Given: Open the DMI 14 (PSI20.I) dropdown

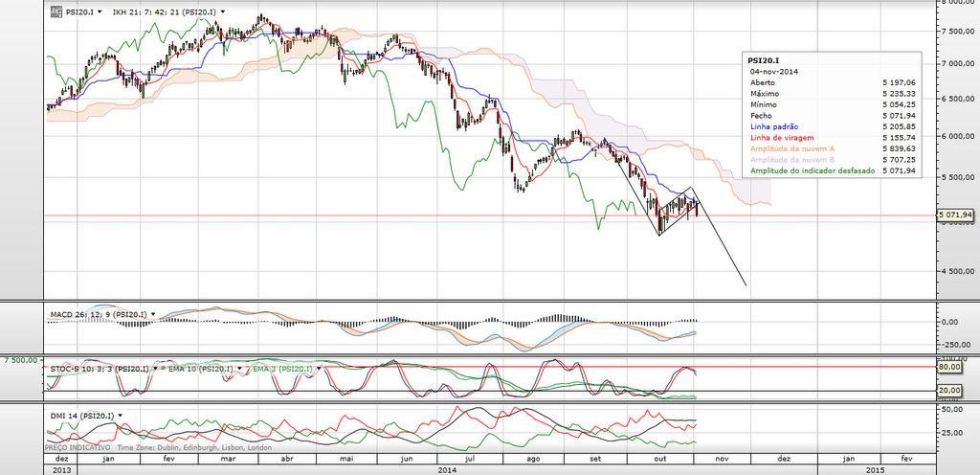Looking at the screenshot, I should [120, 415].
